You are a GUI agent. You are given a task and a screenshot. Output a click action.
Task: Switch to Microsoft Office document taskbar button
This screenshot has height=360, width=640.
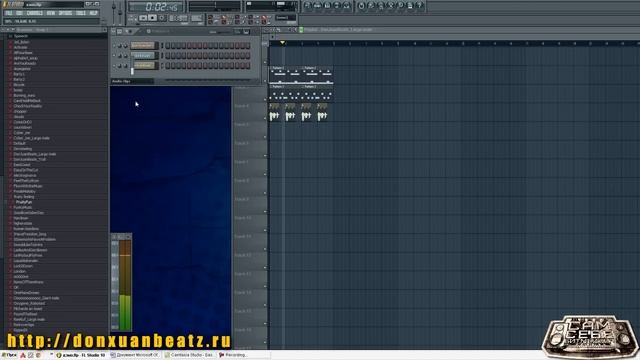click(x=136, y=355)
